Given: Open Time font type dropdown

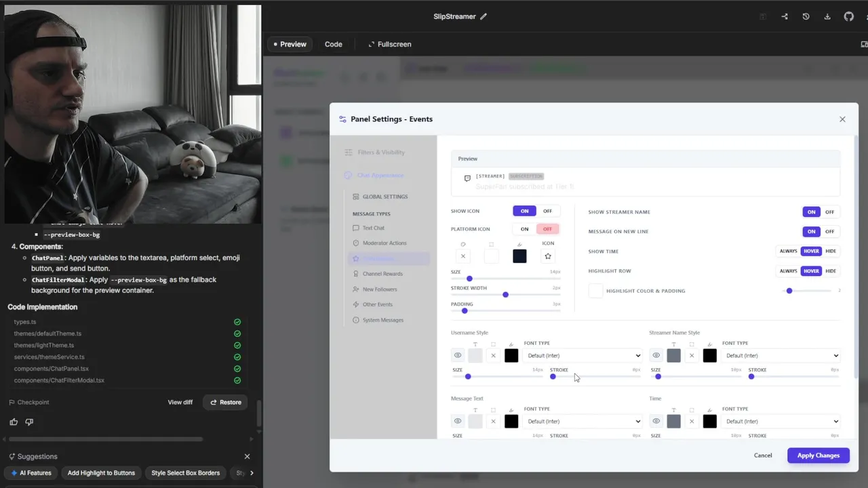Looking at the screenshot, I should (781, 421).
